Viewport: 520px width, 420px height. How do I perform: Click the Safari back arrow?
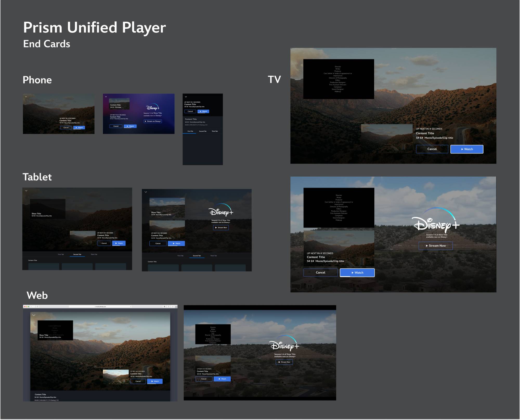point(31,307)
